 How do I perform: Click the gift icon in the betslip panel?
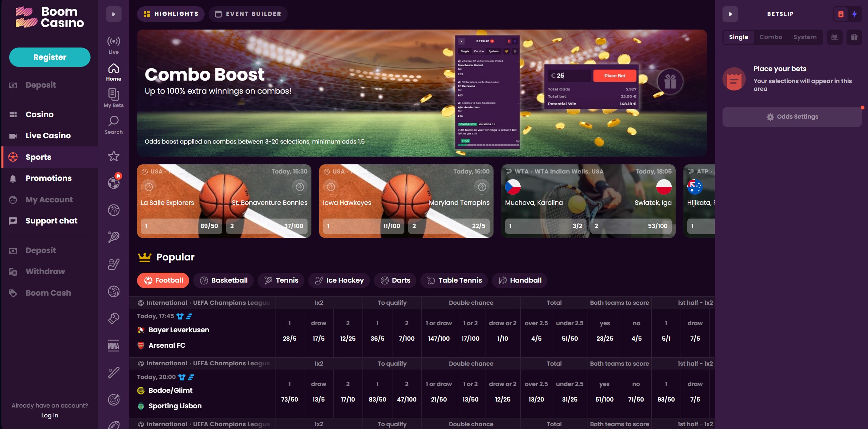pos(854,37)
